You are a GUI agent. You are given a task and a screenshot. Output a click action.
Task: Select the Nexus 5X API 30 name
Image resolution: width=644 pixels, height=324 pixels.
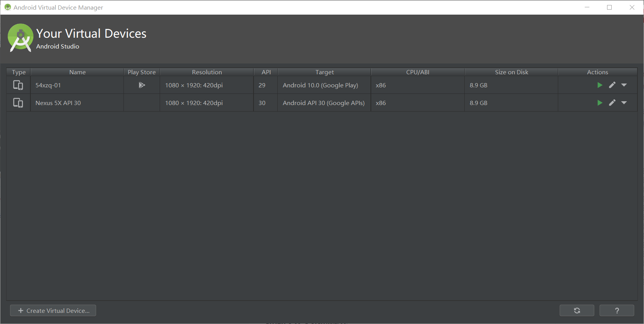click(x=58, y=103)
